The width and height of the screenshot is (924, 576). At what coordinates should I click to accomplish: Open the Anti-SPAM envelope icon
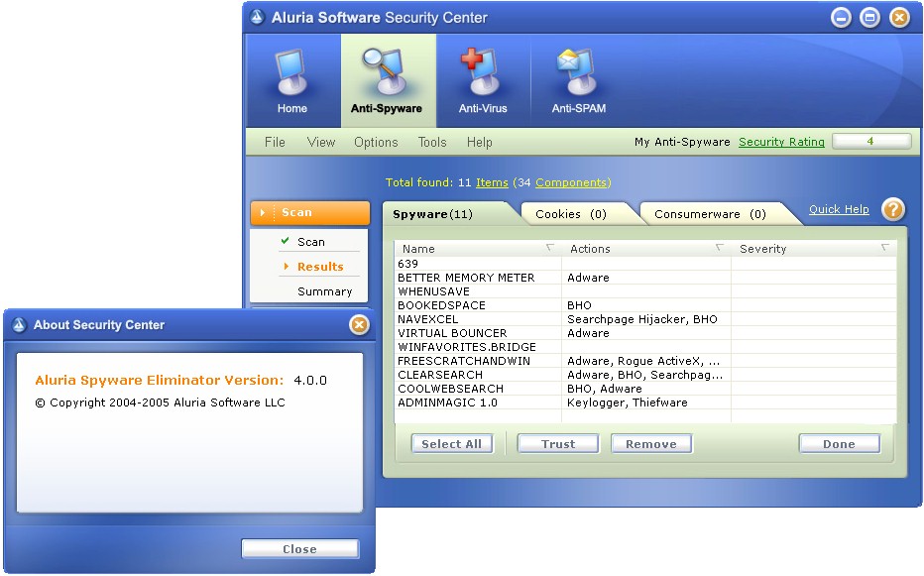(x=577, y=72)
